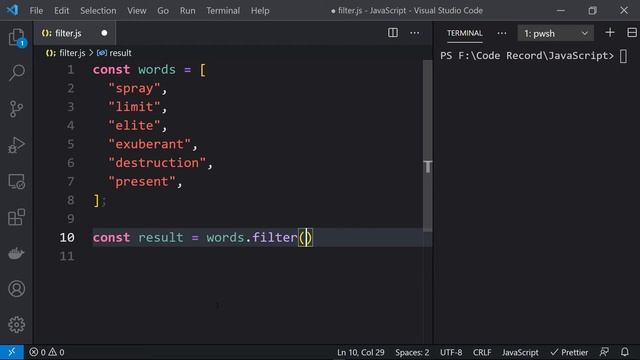640x360 pixels.
Task: Open the Go menu
Action: click(163, 11)
